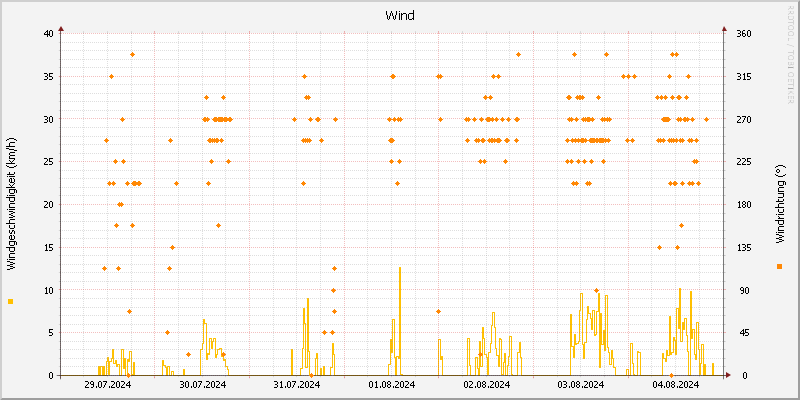This screenshot has height=400, width=800.
Task: Click the left axis value 25
Action: point(48,162)
